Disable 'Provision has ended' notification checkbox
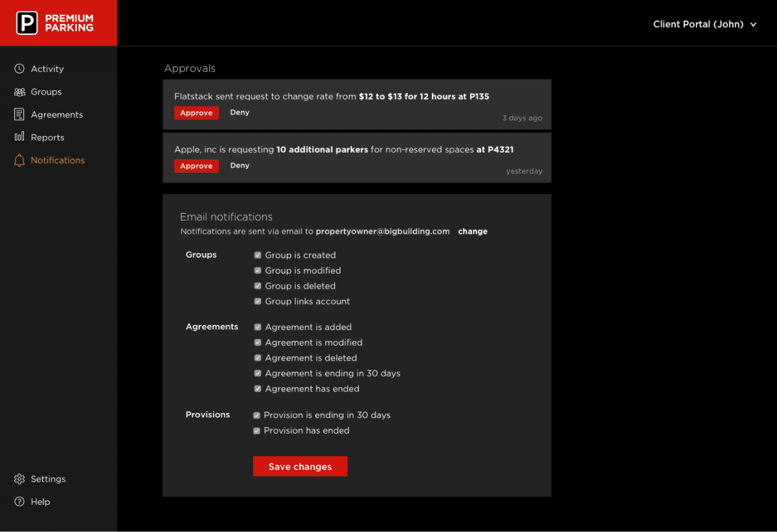The width and height of the screenshot is (777, 532). point(256,430)
